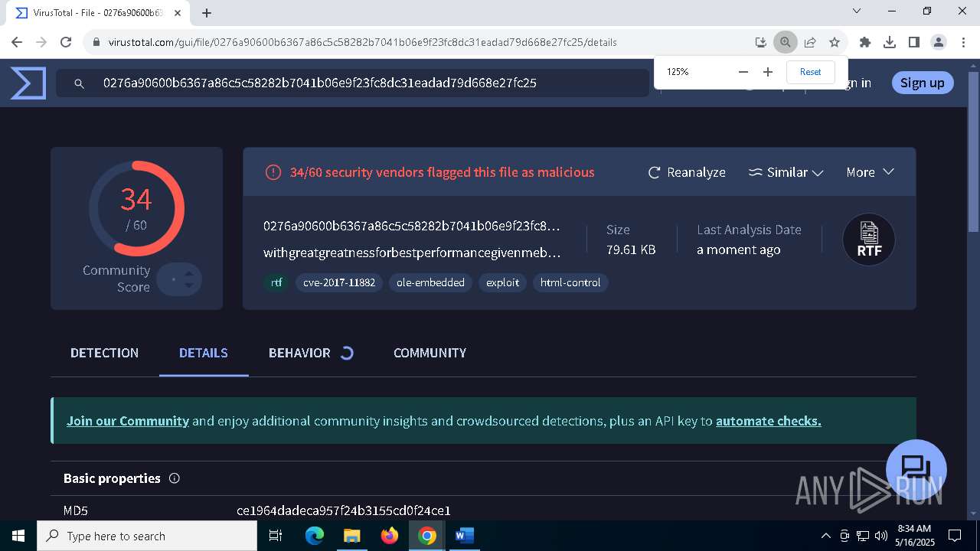The image size is (980, 551).
Task: Show hidden system tray icons
Action: (x=825, y=536)
